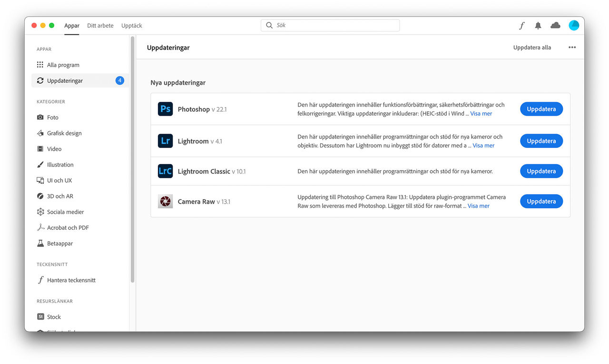Switch to the Appar tab
Screen dimensions: 609x364
click(x=72, y=26)
